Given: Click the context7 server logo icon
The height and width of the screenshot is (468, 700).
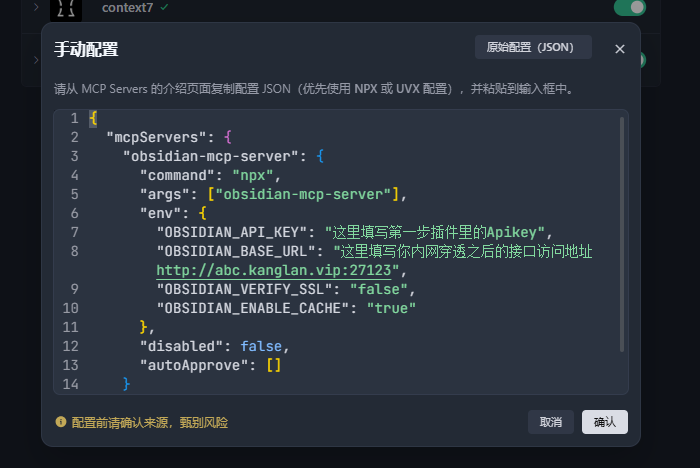Looking at the screenshot, I should (63, 9).
